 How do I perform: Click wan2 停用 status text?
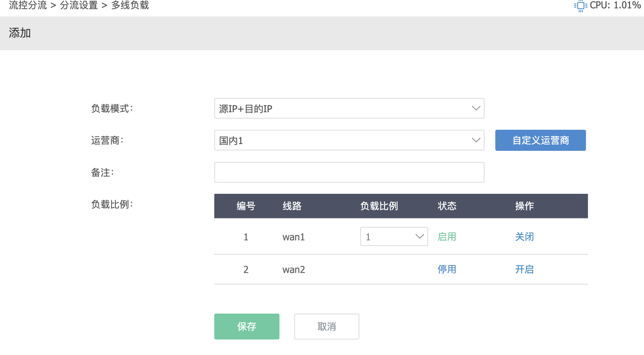(446, 269)
